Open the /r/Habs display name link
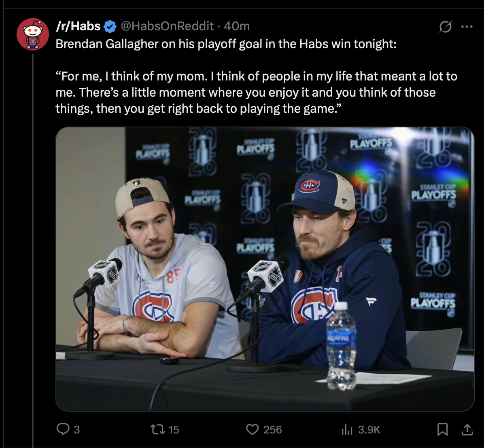Viewport: 484px width, 448px height. coord(78,26)
